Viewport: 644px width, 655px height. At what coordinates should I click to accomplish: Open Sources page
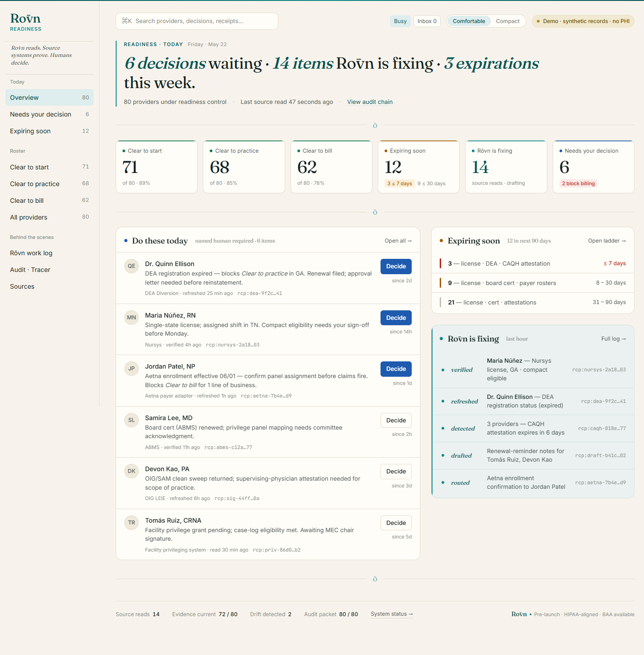coord(49,286)
